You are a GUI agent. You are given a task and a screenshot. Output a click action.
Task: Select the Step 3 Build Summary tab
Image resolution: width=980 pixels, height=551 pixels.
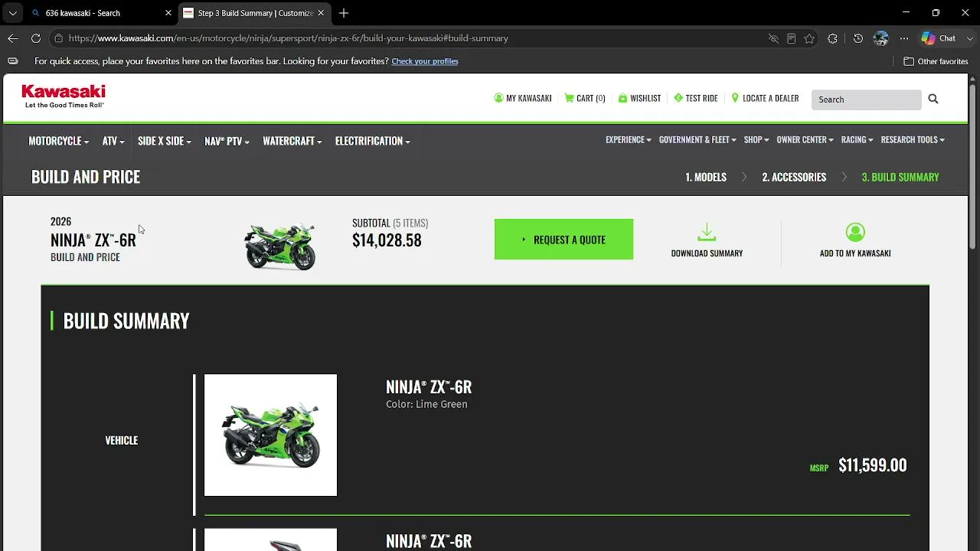click(x=255, y=13)
